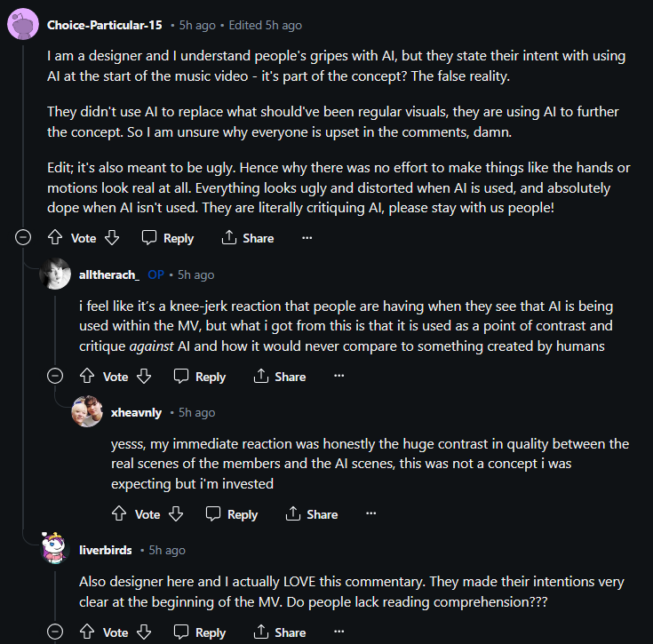
Task: Upvote alltherach_'s reply
Action: 87,377
